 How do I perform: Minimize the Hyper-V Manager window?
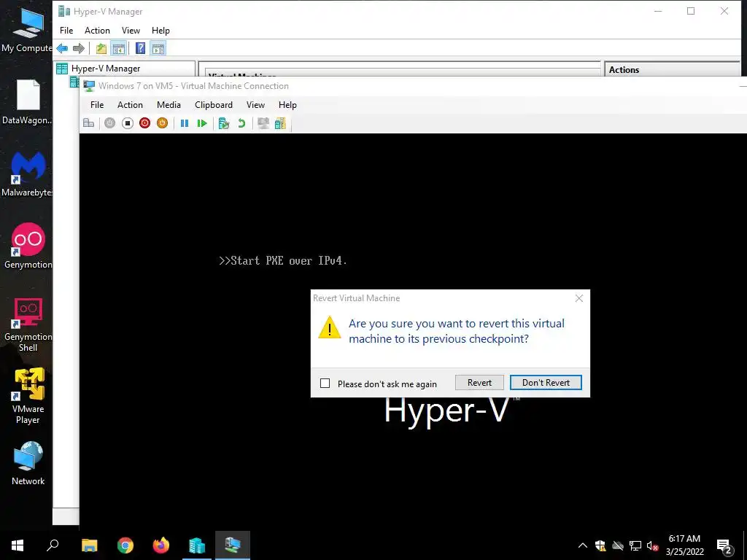click(658, 11)
